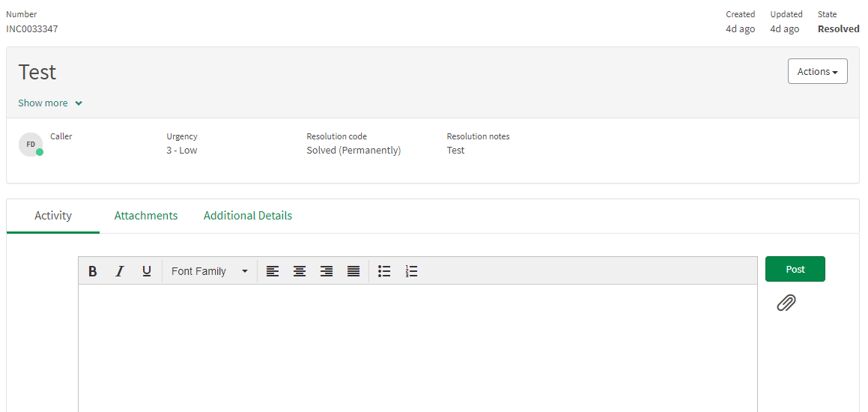Screen dimensions: 868x412
Task: Click the Resolved state value
Action: point(839,28)
